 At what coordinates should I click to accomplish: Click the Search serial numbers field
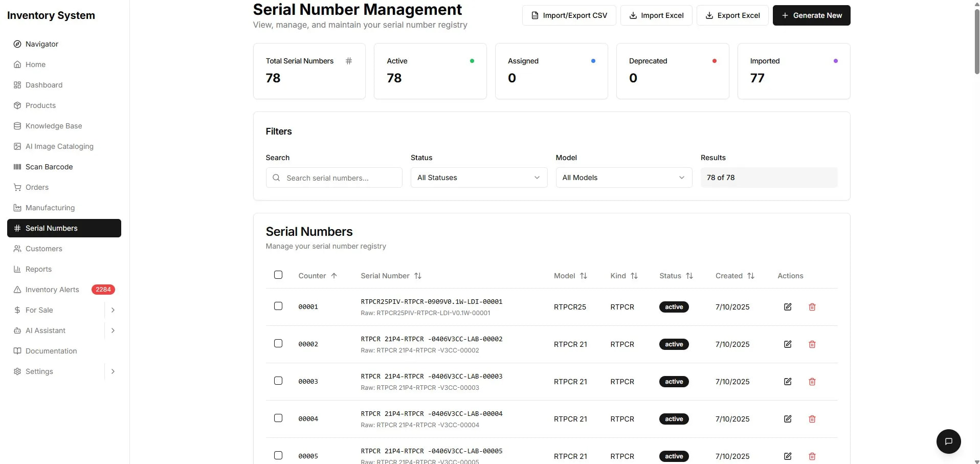click(334, 178)
